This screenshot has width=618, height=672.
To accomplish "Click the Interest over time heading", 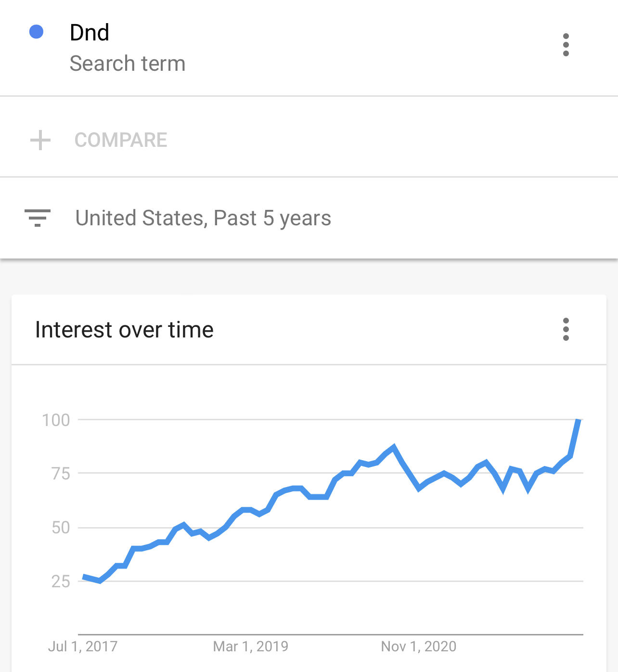I will pos(124,330).
